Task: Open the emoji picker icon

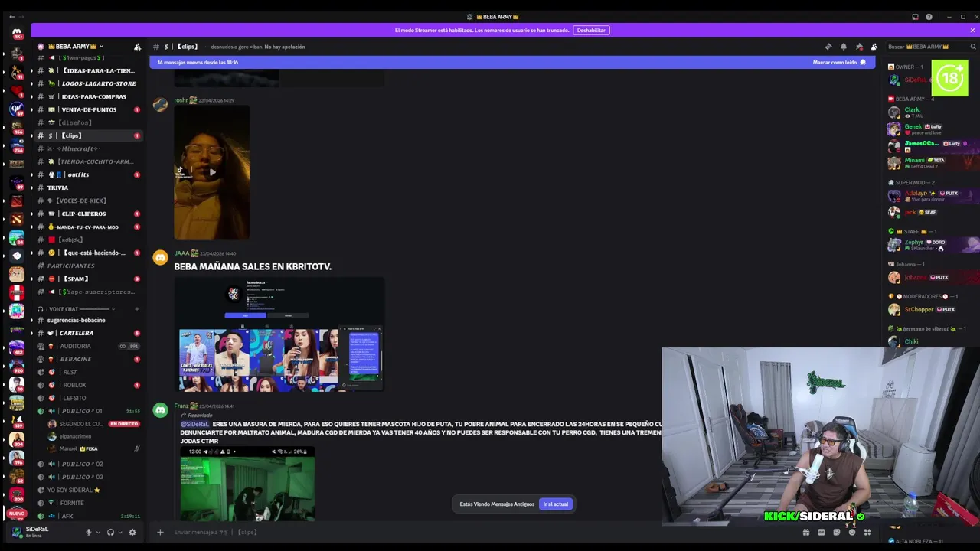Action: click(852, 533)
